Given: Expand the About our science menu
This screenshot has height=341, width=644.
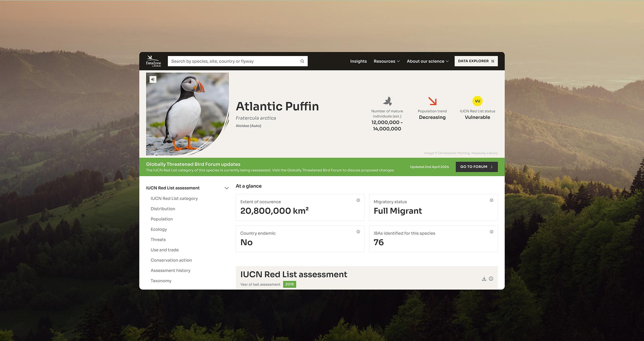Looking at the screenshot, I should tap(428, 61).
